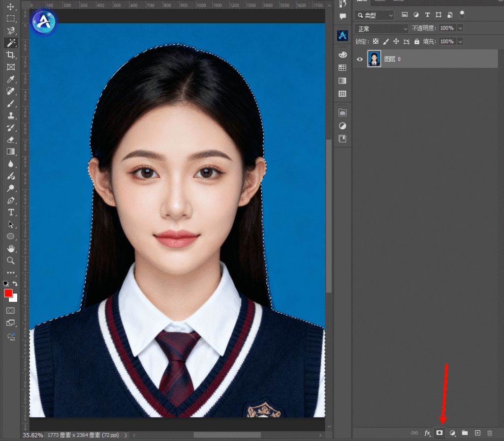Hide layer 图层 0 with eye icon

(360, 59)
